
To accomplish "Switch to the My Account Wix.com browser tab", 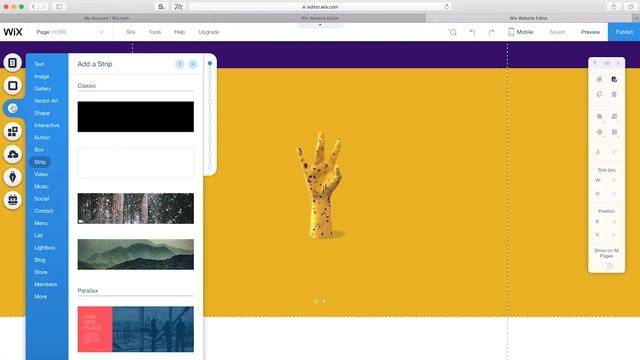I will click(107, 18).
